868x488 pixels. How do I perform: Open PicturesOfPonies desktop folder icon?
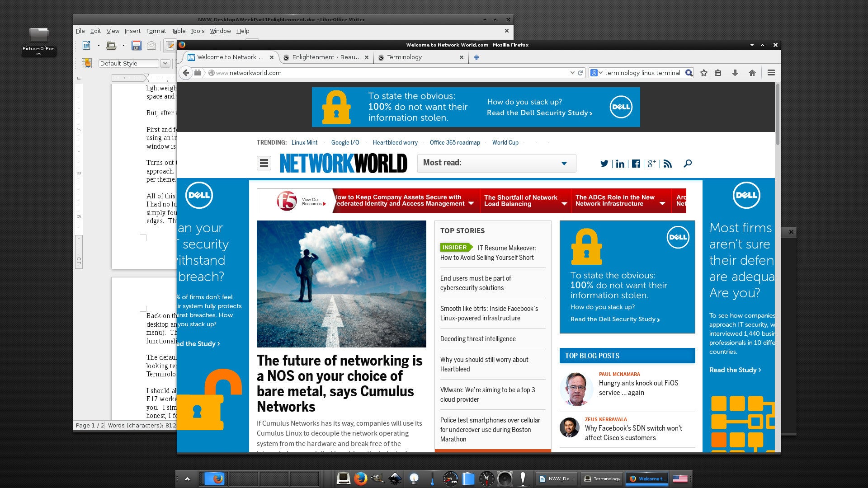coord(39,41)
